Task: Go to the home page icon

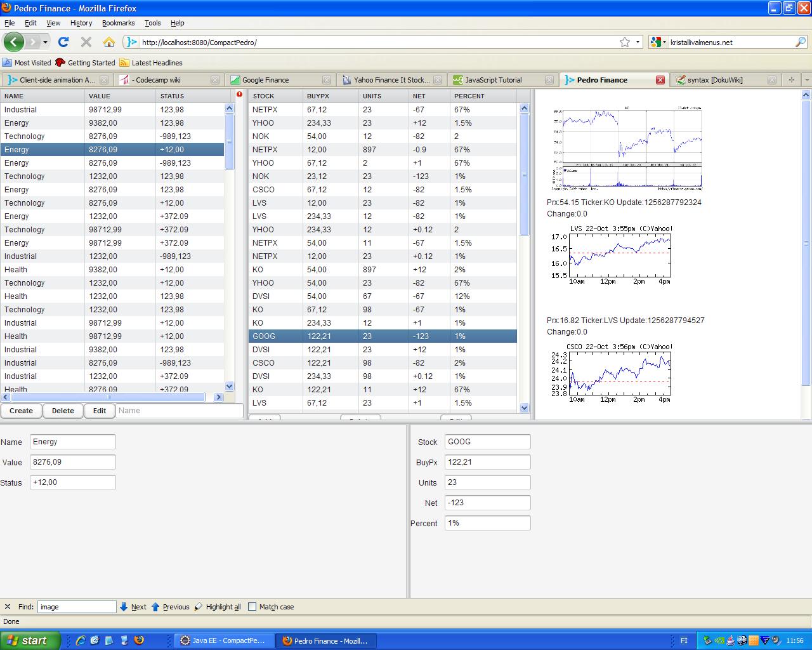Action: [109, 42]
